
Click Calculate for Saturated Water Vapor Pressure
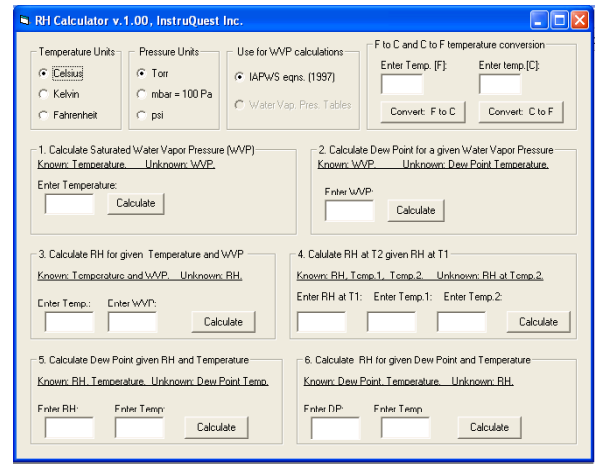tap(136, 203)
